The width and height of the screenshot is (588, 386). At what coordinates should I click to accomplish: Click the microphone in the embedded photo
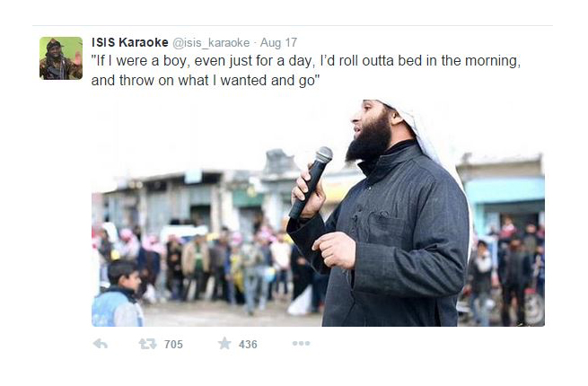311,183
